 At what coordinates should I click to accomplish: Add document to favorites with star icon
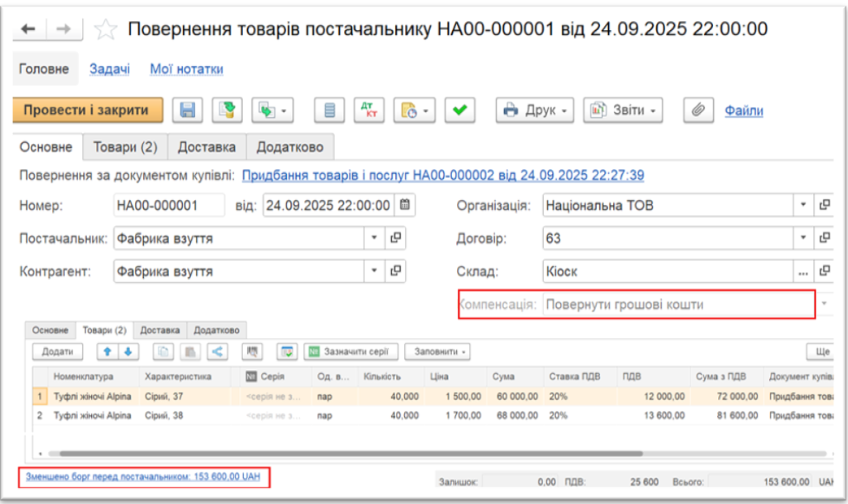pyautogui.click(x=105, y=30)
